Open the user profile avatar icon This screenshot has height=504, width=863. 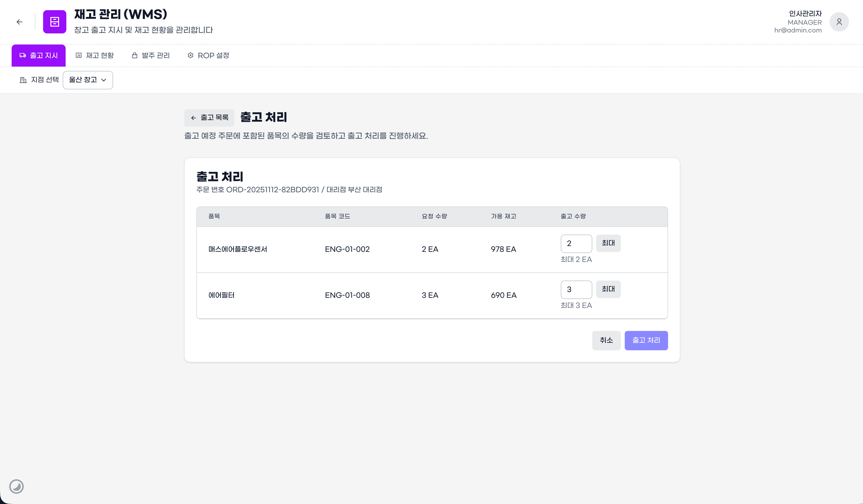(x=839, y=22)
